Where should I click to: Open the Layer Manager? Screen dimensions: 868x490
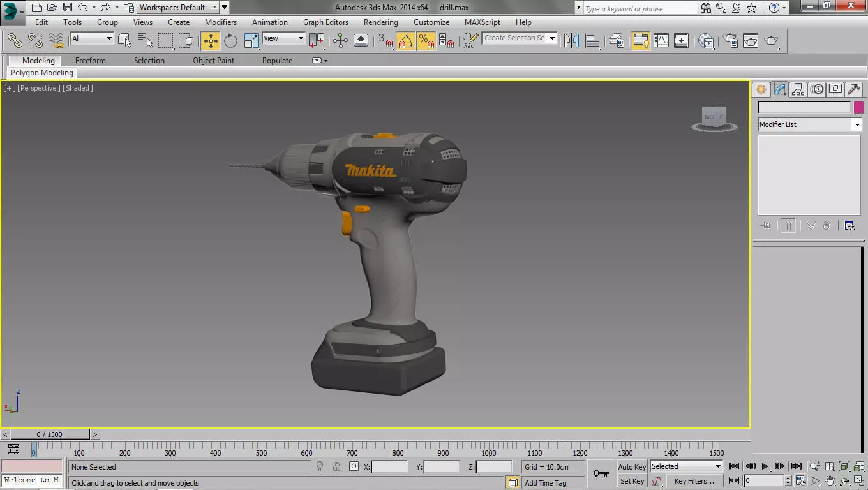pos(617,41)
